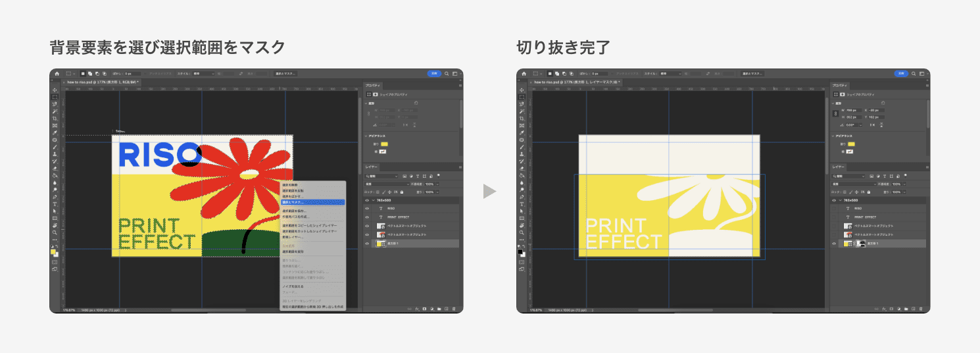980x353 pixels.
Task: Select the Move tool in left window
Action: coord(55,90)
